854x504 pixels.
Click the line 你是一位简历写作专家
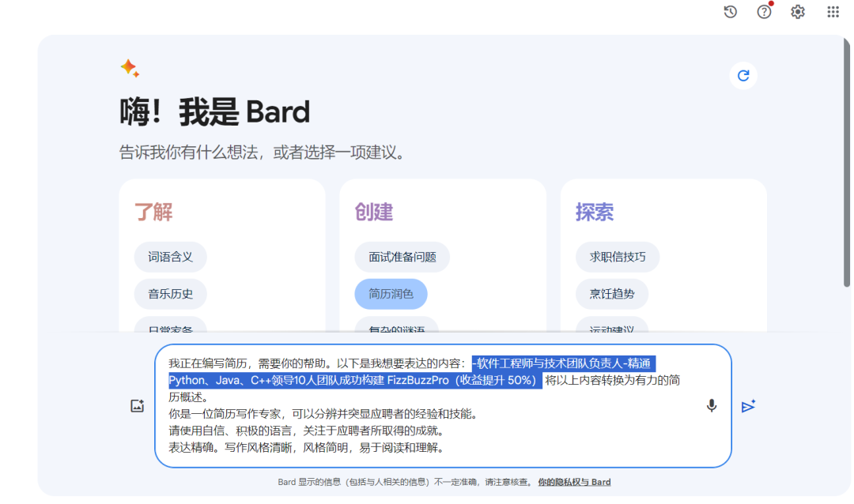(325, 414)
